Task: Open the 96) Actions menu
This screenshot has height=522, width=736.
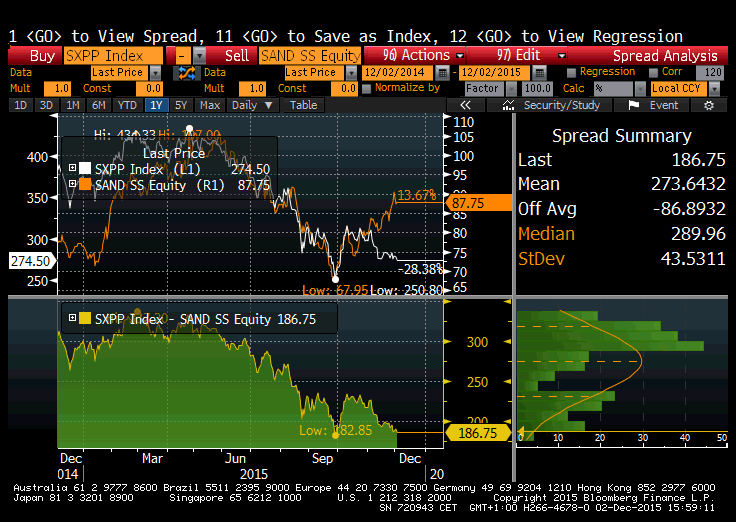Action: pos(414,56)
